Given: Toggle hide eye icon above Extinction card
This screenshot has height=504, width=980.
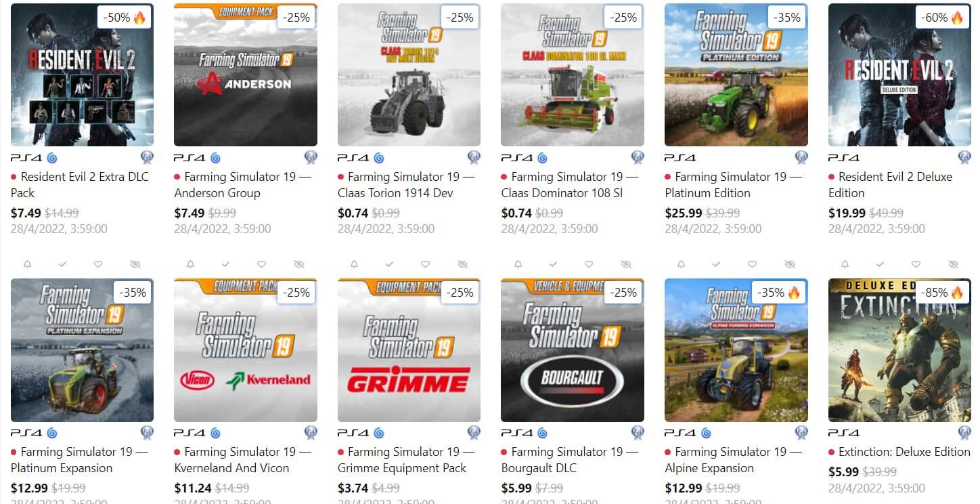Looking at the screenshot, I should pyautogui.click(x=953, y=264).
